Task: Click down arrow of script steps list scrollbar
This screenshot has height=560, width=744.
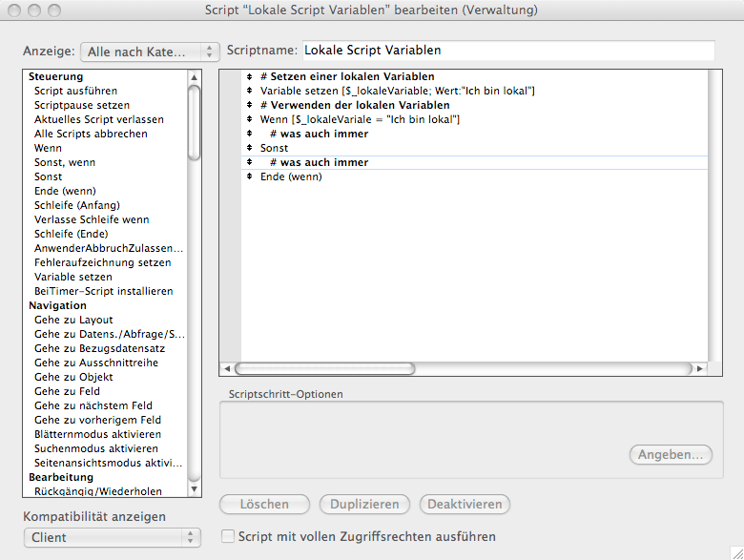Action: point(195,489)
